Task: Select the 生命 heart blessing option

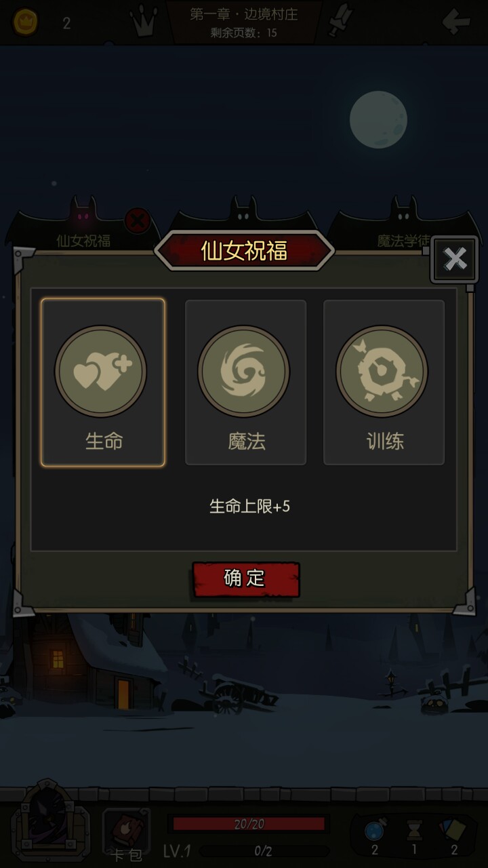Action: [x=103, y=382]
